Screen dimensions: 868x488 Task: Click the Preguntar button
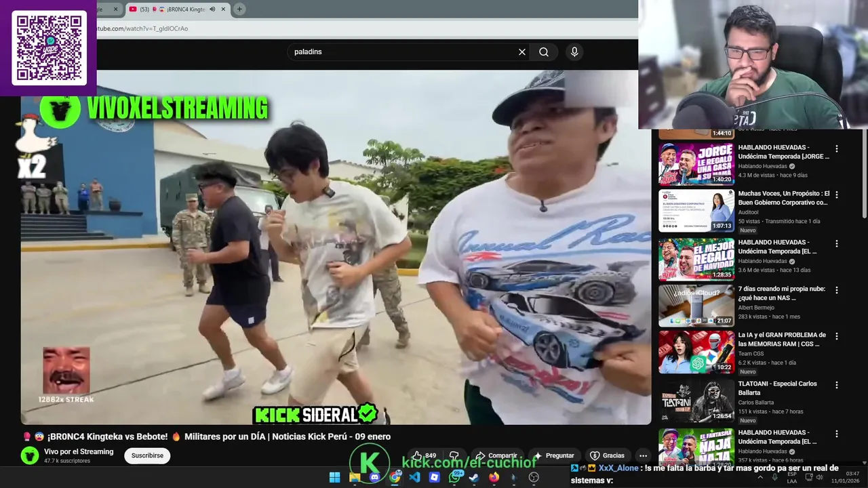click(554, 455)
